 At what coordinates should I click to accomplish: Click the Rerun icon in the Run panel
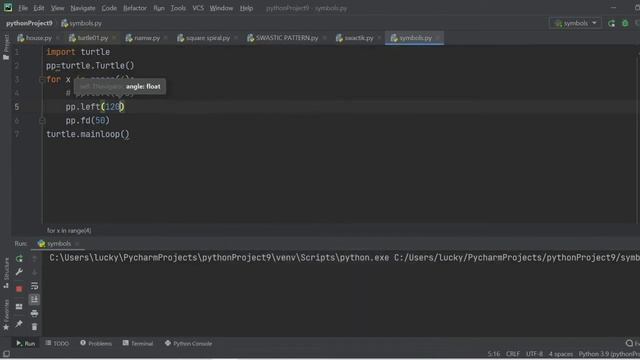point(19,259)
